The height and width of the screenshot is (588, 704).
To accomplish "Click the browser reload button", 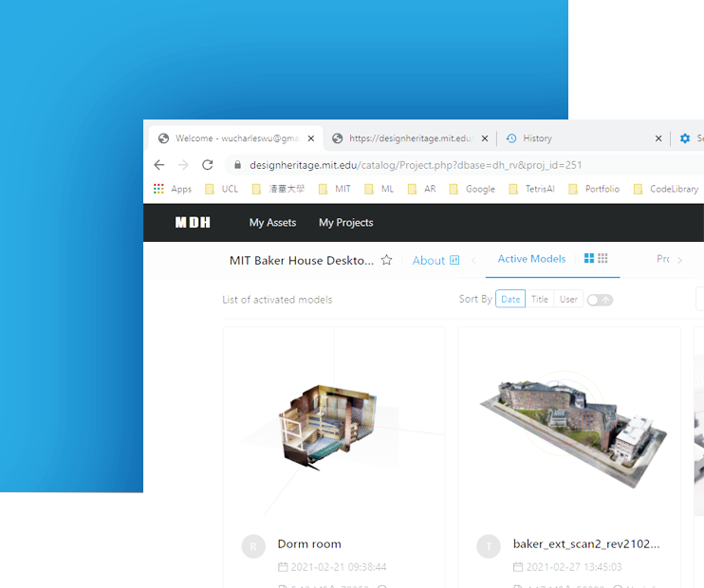I will tap(207, 164).
